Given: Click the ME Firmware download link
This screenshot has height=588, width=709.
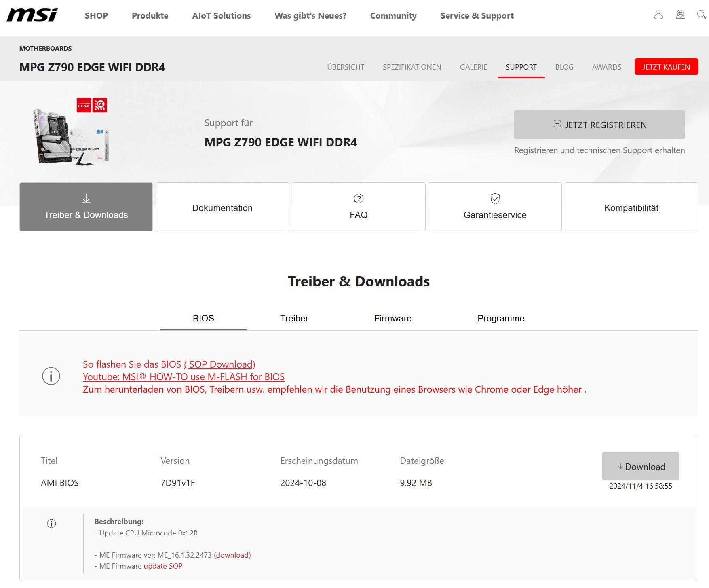Looking at the screenshot, I should 232,555.
